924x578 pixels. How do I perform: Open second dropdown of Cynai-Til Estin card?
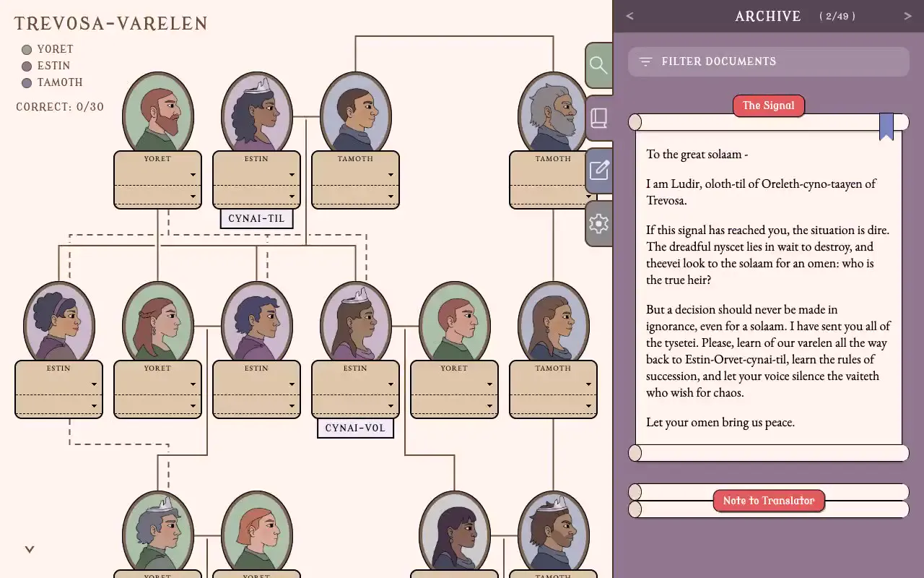tap(256, 196)
